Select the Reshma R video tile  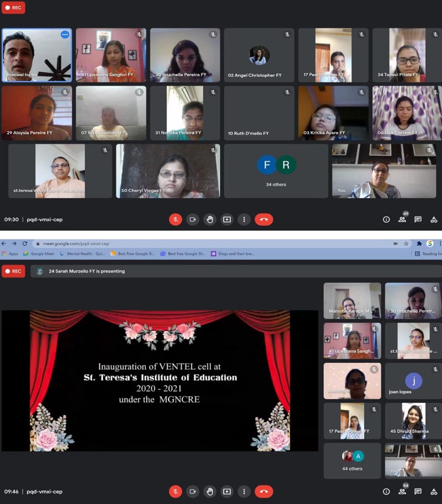[352, 381]
